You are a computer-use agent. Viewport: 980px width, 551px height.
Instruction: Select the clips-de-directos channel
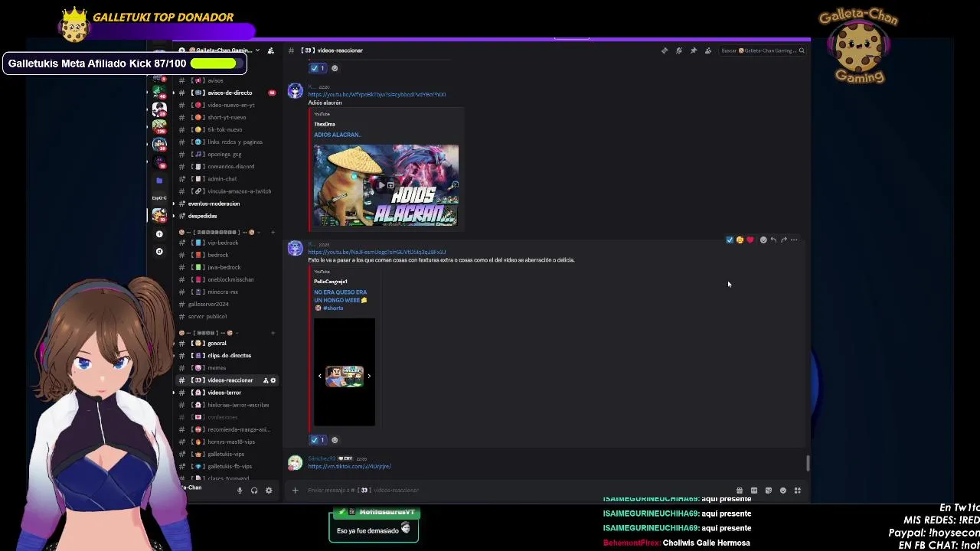(226, 355)
